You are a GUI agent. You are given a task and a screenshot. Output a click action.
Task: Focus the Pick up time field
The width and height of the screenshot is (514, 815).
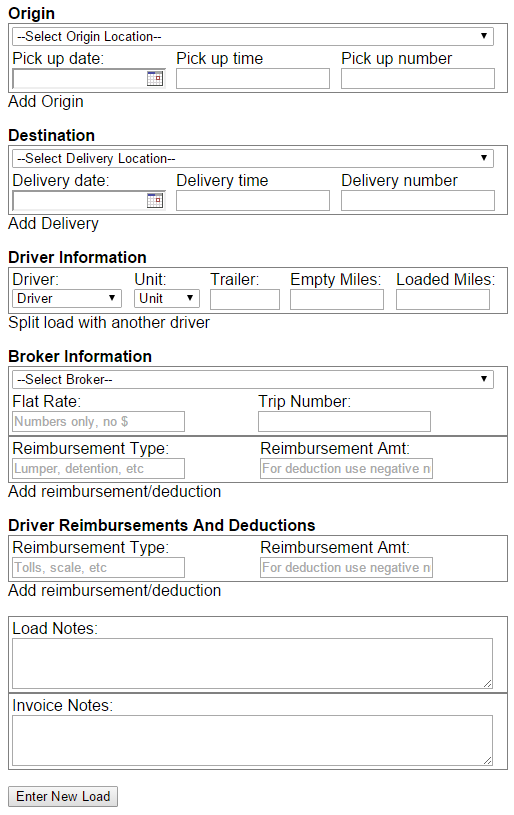click(x=253, y=78)
